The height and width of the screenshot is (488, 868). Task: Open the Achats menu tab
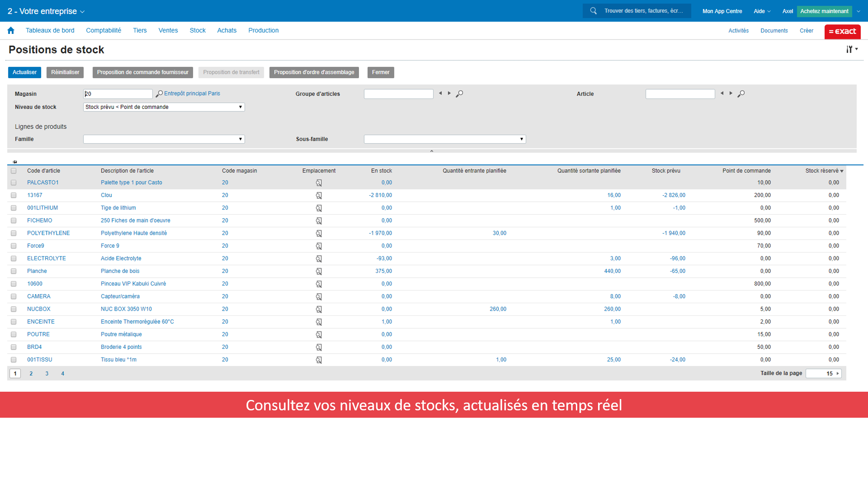tap(226, 30)
